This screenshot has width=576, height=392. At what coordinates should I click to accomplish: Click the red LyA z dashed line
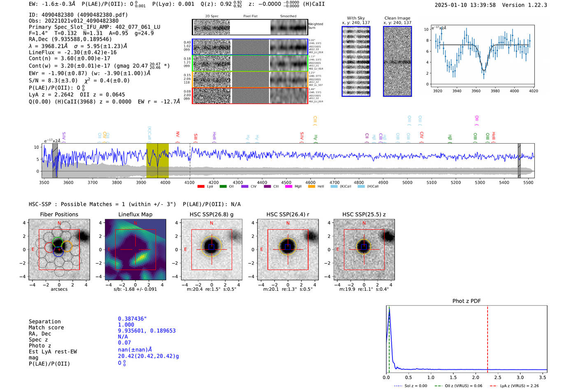click(x=488, y=337)
